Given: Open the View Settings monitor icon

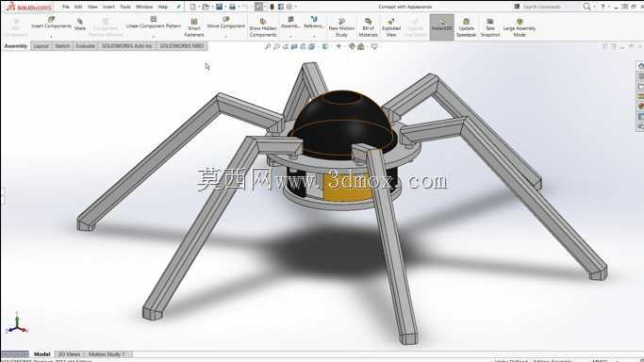Looking at the screenshot, I should point(374,47).
